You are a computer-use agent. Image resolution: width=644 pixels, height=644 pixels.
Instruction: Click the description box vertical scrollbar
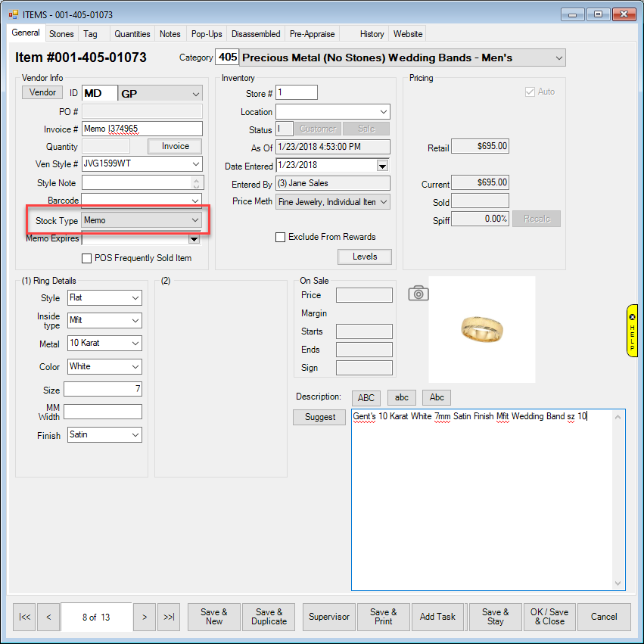[620, 499]
